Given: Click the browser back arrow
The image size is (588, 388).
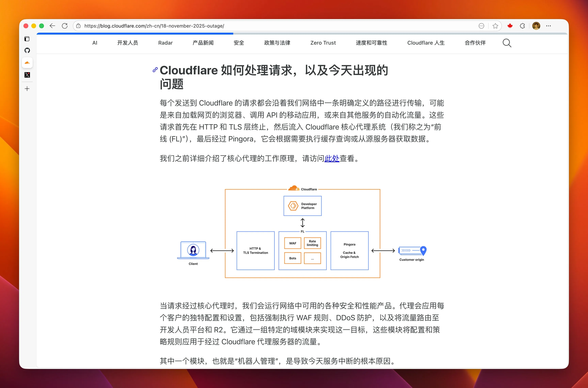Looking at the screenshot, I should pyautogui.click(x=52, y=26).
